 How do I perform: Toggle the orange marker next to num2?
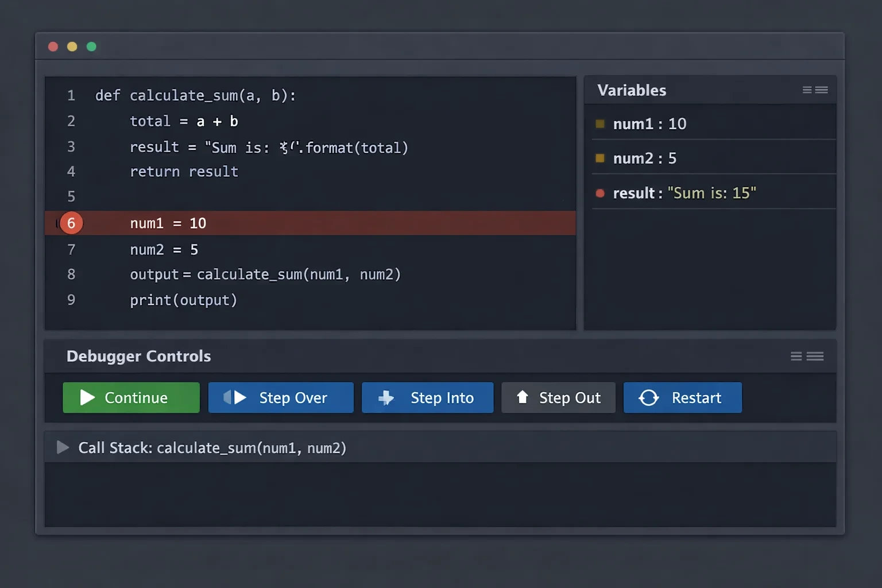[600, 158]
